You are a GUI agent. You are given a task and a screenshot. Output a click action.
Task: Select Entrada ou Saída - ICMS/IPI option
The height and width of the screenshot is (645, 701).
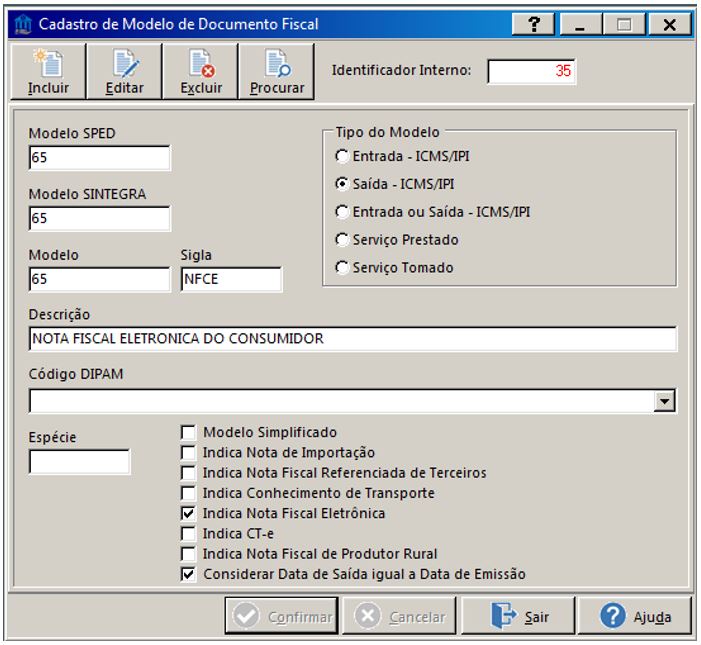pos(342,211)
